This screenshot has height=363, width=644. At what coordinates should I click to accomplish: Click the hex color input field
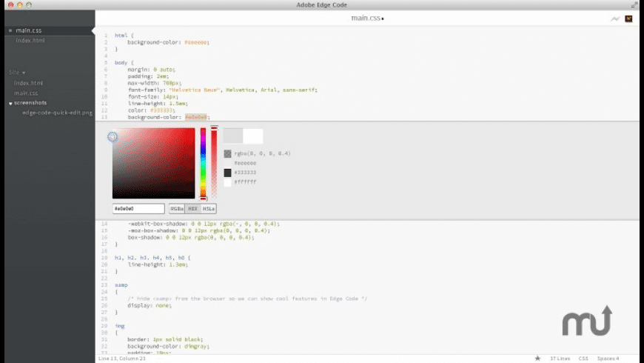click(138, 209)
